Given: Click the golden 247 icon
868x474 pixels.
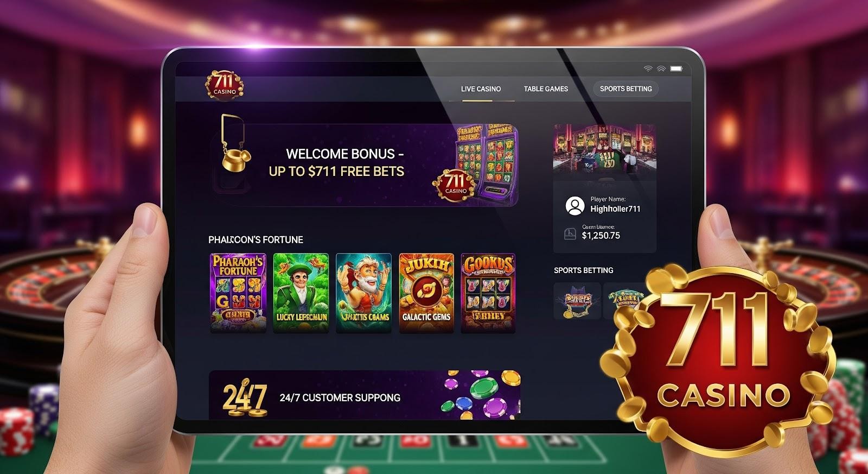Looking at the screenshot, I should pos(245,399).
